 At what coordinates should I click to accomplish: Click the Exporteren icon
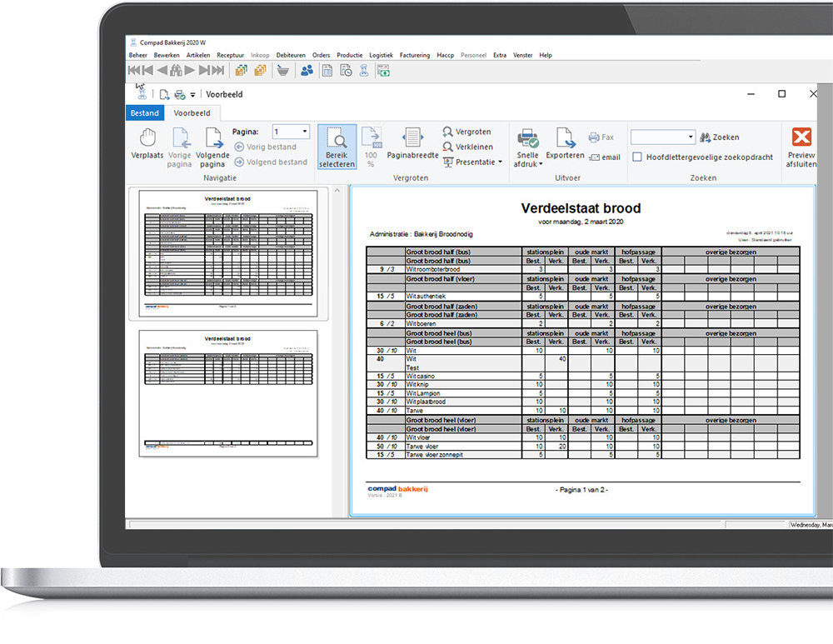[565, 143]
